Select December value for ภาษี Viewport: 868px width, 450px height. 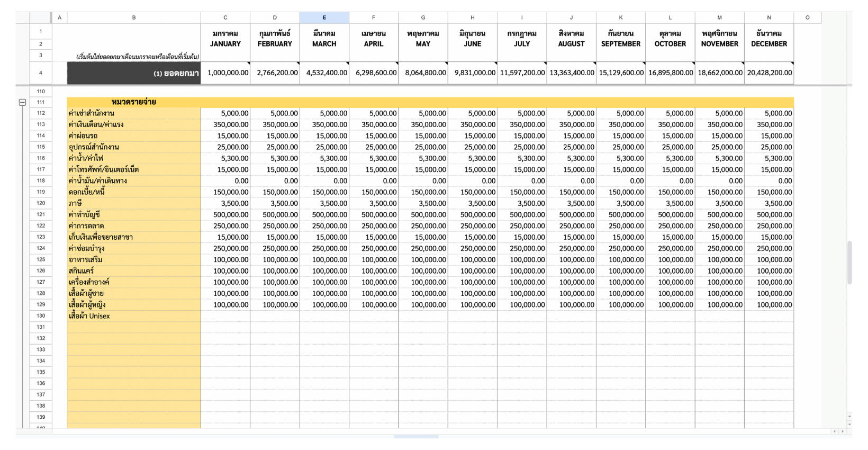(x=769, y=203)
